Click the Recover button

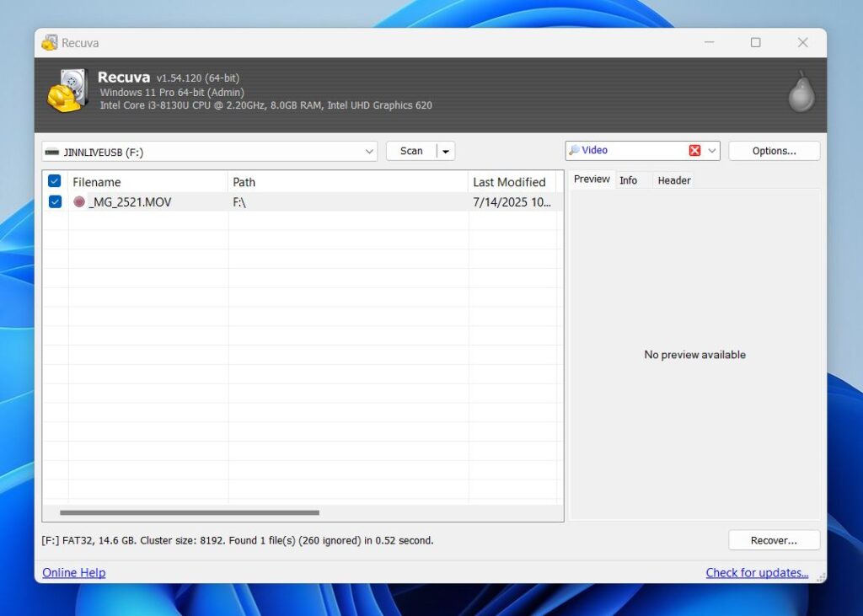click(x=773, y=539)
